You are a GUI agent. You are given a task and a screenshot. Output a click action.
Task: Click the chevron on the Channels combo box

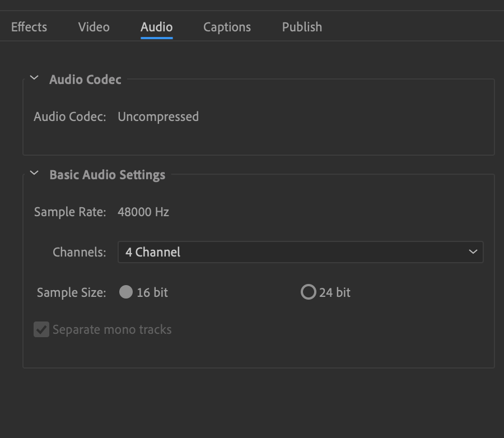473,252
